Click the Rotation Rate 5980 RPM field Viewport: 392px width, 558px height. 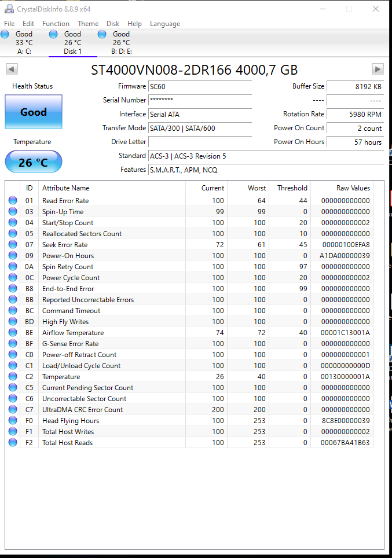(356, 114)
